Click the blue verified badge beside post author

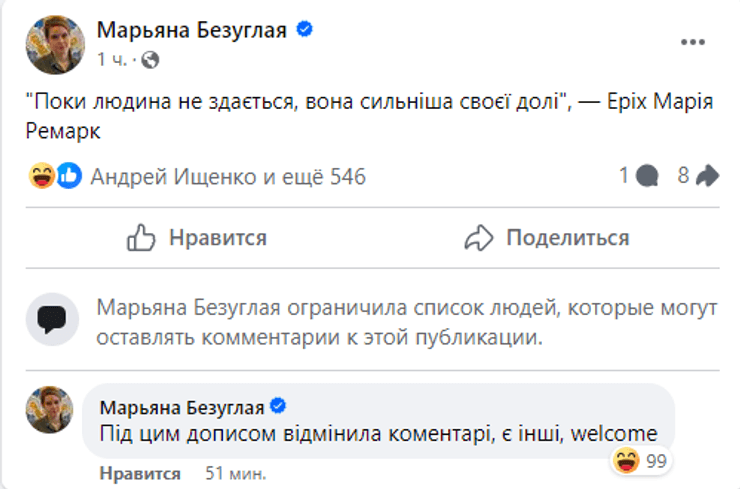click(304, 30)
